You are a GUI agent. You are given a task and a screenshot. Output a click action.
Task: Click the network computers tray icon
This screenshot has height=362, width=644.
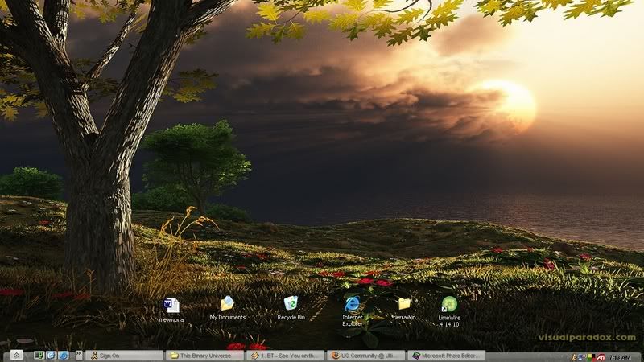(582, 357)
